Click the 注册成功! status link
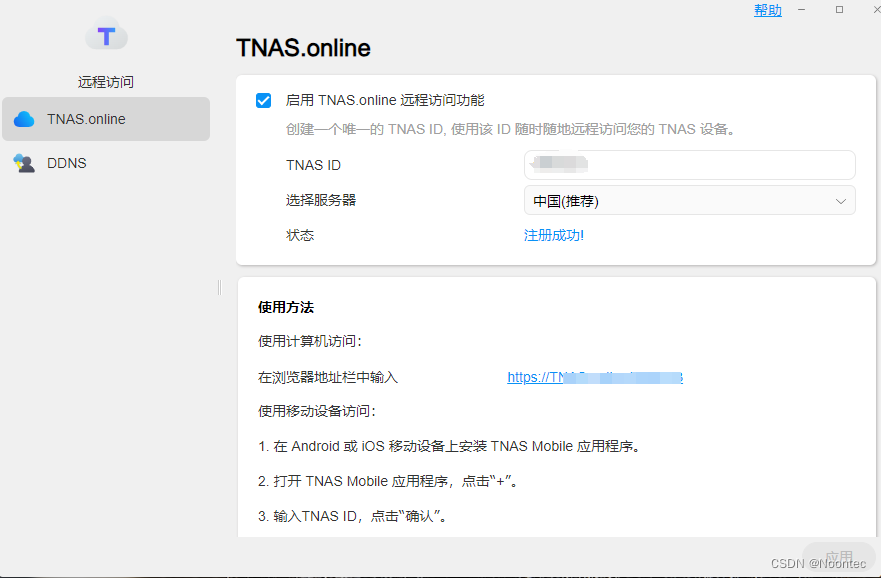881x578 pixels. [553, 235]
